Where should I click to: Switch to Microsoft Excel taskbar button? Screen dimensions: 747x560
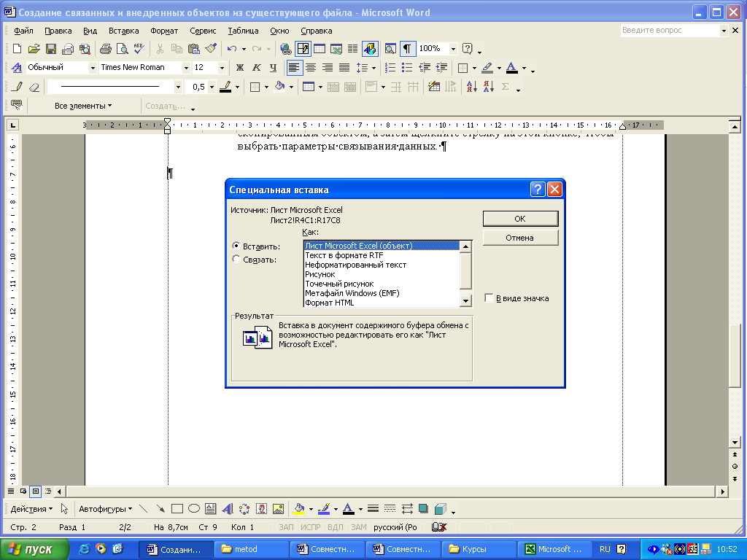pos(554,549)
